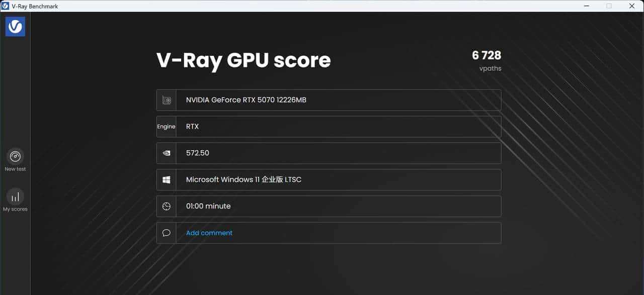This screenshot has height=295, width=644.
Task: Click the V-Ray GPU score heading
Action: pos(243,60)
